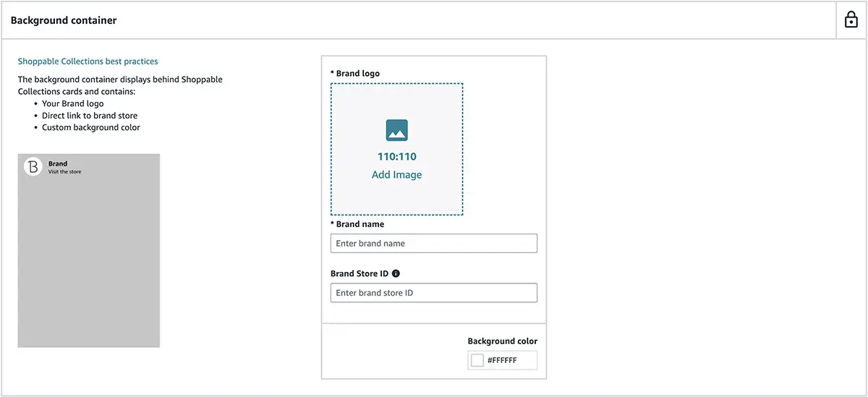Open Shoppable Collections best practices link
The height and width of the screenshot is (397, 868).
pyautogui.click(x=88, y=61)
